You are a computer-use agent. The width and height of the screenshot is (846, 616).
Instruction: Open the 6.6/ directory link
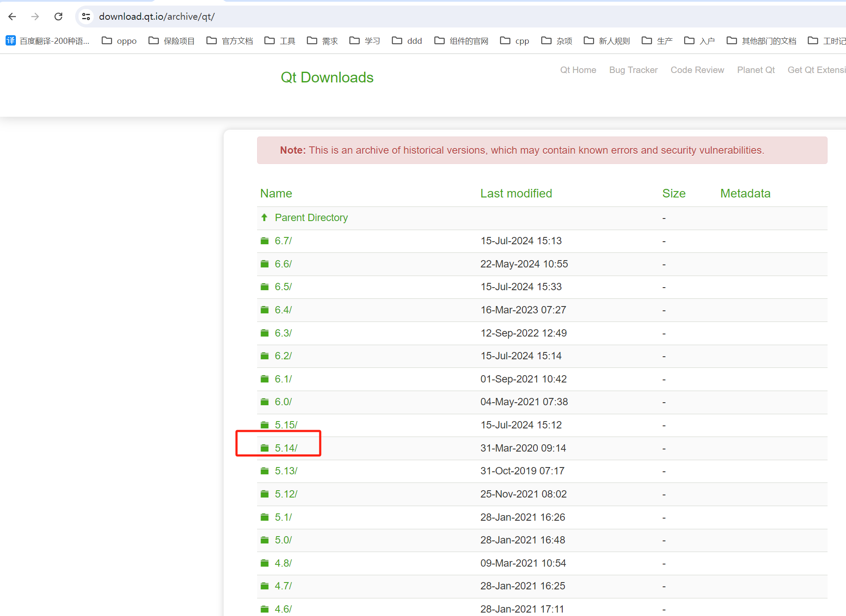click(283, 264)
